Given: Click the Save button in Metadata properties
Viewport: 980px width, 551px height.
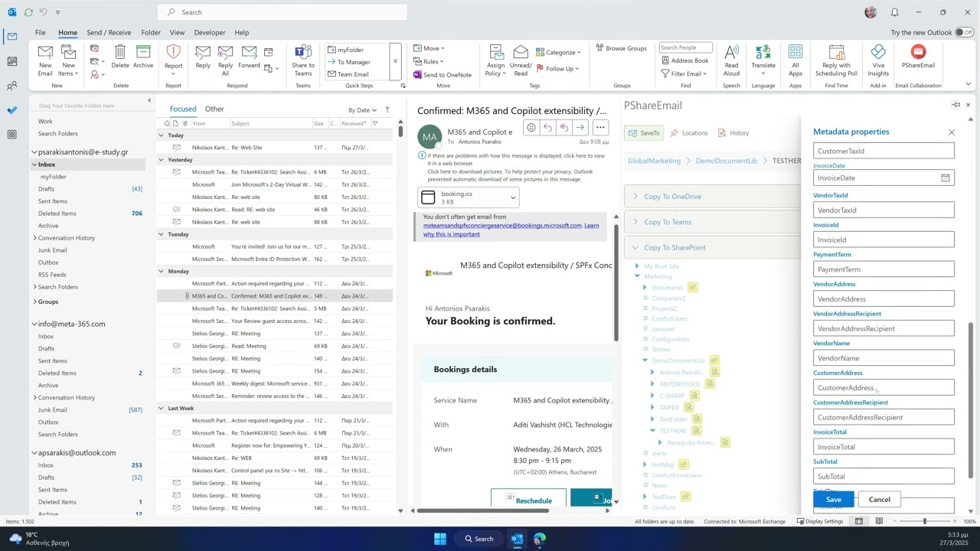Looking at the screenshot, I should click(834, 500).
